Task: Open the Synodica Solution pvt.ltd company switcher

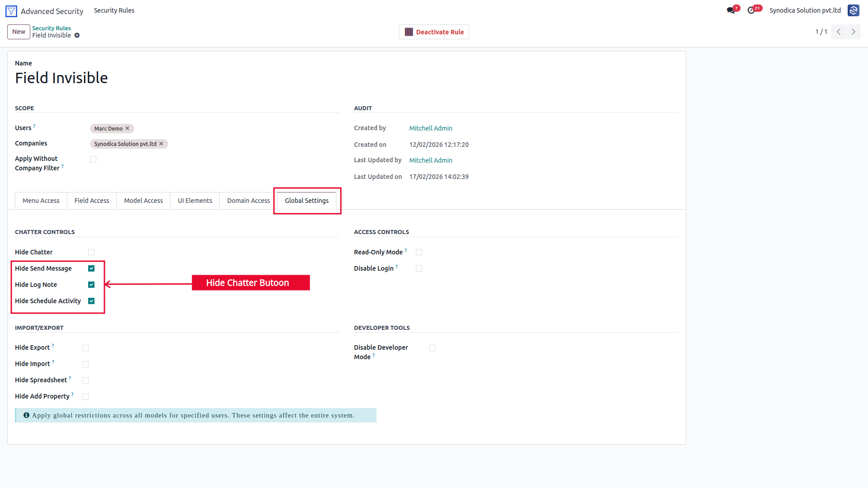Action: point(805,10)
